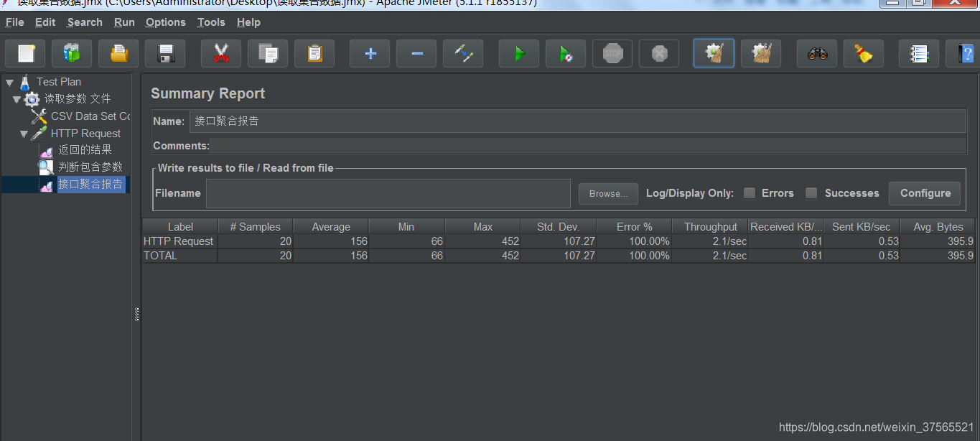Open the Function Helper dialog icon

(x=919, y=53)
